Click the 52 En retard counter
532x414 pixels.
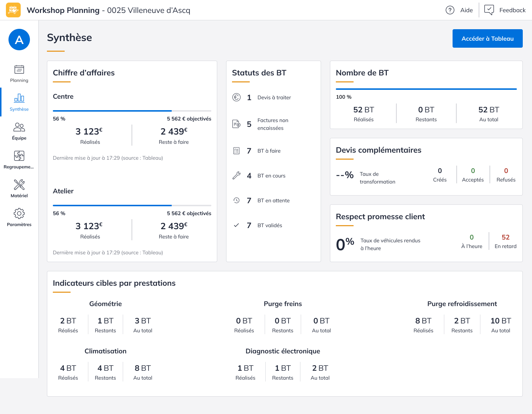click(x=505, y=241)
